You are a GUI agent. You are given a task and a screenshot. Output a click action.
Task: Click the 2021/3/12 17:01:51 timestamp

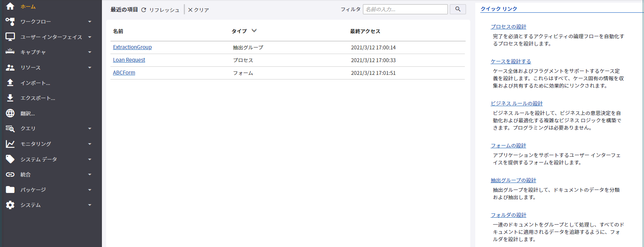pos(373,73)
